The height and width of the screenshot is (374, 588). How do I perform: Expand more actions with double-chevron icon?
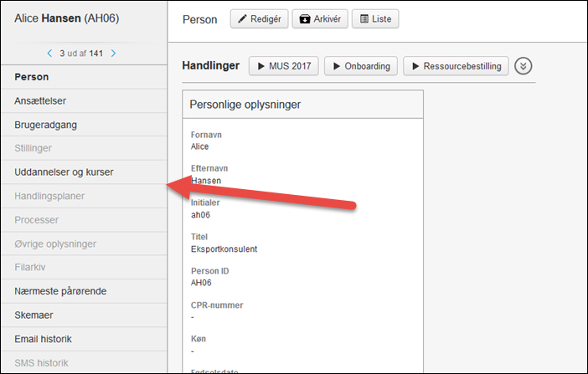point(524,66)
